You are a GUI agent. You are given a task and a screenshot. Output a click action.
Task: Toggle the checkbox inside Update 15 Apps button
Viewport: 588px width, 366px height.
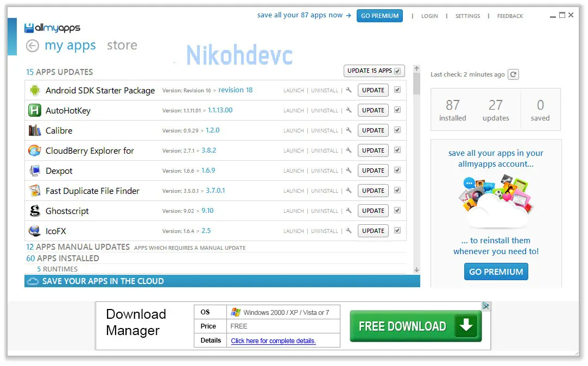(x=397, y=71)
